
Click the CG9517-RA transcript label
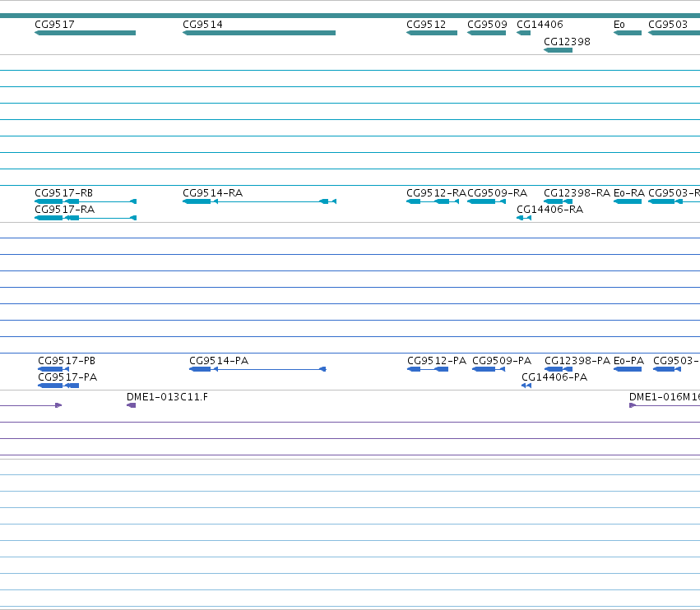pos(65,210)
